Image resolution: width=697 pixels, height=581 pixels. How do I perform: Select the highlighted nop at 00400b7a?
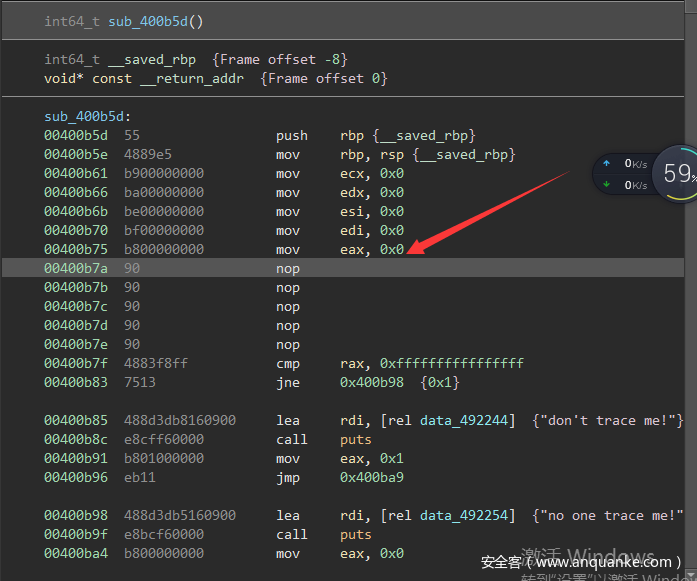point(288,269)
